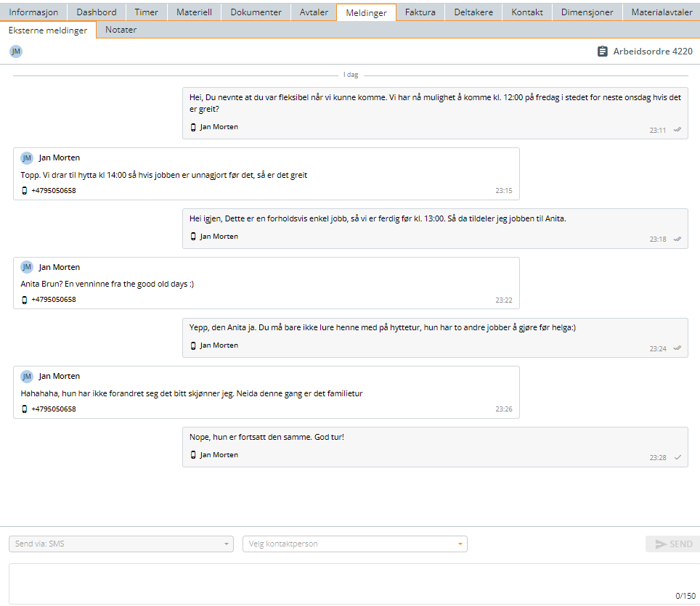This screenshot has width=700, height=606.
Task: Go to the Dokumenter tab
Action: click(256, 12)
